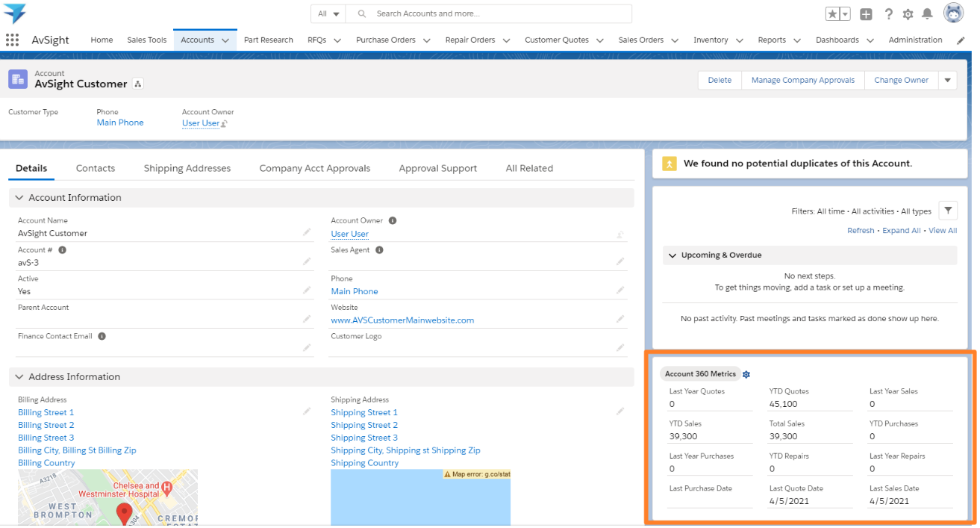Click the Help question mark icon
Image resolution: width=980 pixels, height=528 pixels.
click(888, 14)
